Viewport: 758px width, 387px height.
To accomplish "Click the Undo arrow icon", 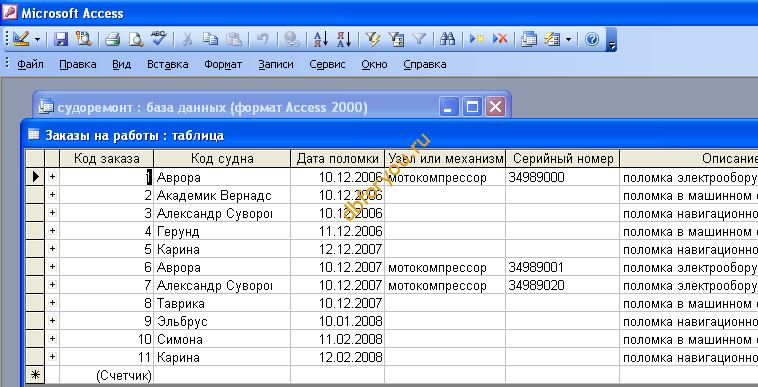I will [262, 39].
